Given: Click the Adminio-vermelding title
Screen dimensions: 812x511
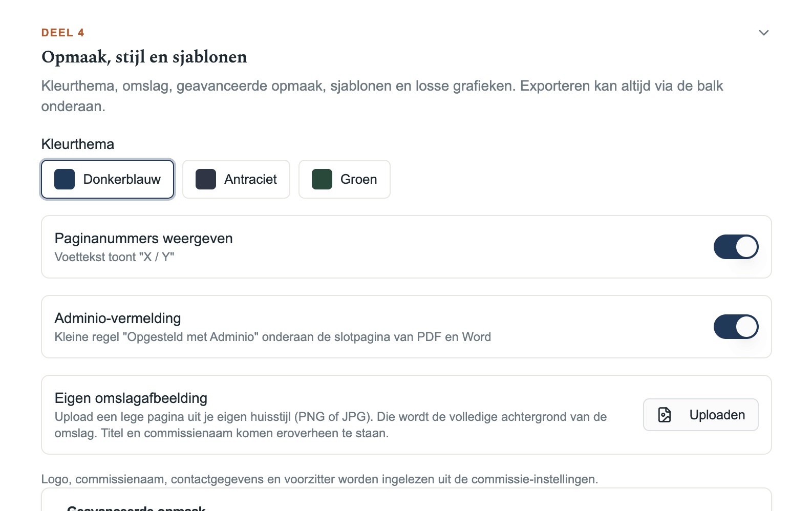Looking at the screenshot, I should [118, 318].
